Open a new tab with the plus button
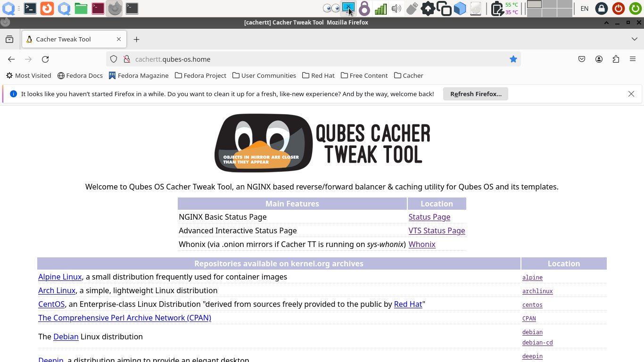 136,39
